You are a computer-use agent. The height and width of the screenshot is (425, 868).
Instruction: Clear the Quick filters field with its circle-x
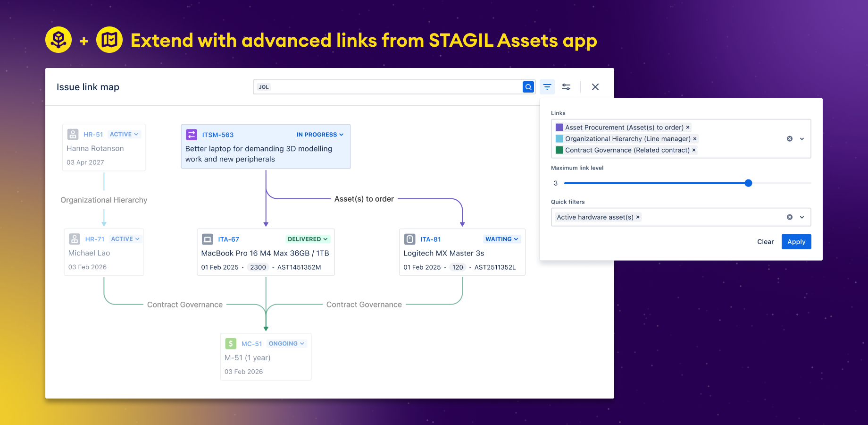click(x=789, y=217)
